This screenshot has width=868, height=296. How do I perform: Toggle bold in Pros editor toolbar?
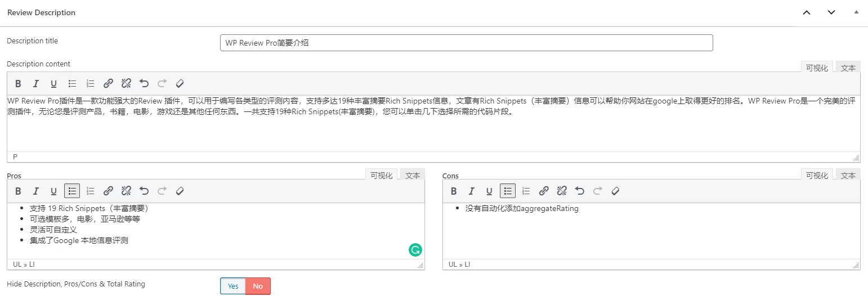click(18, 191)
